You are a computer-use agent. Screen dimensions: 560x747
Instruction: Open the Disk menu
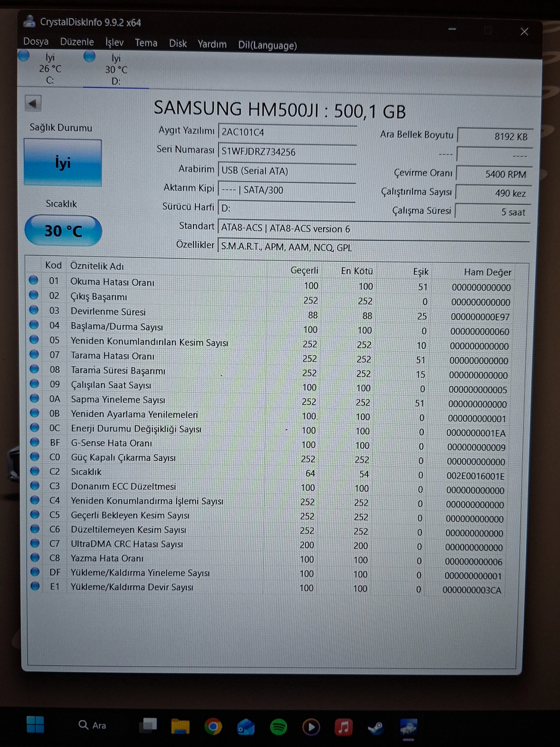coord(178,44)
